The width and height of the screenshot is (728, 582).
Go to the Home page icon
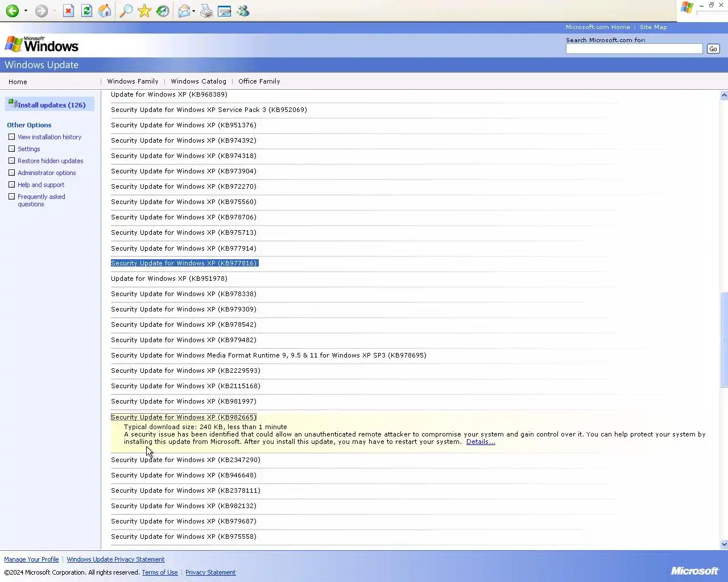point(105,11)
